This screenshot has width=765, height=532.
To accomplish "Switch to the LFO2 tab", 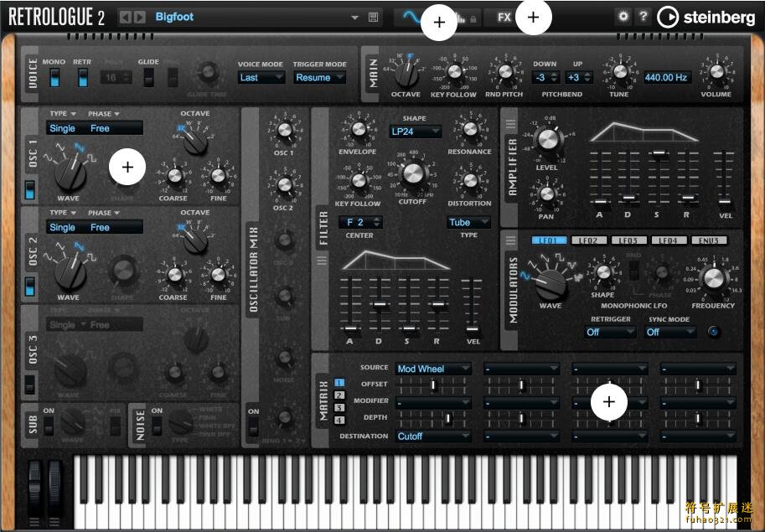I will pyautogui.click(x=589, y=240).
